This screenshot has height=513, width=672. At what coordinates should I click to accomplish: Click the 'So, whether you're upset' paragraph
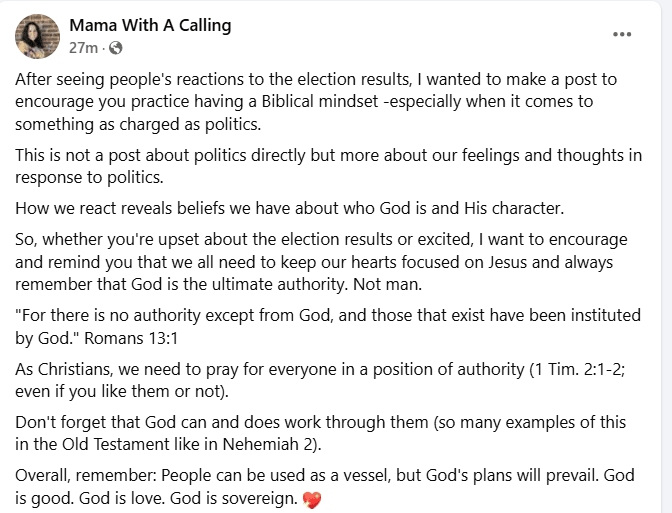click(321, 262)
